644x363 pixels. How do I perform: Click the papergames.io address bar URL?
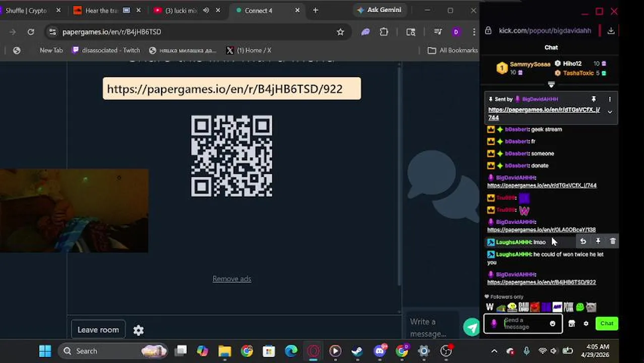[x=112, y=32]
